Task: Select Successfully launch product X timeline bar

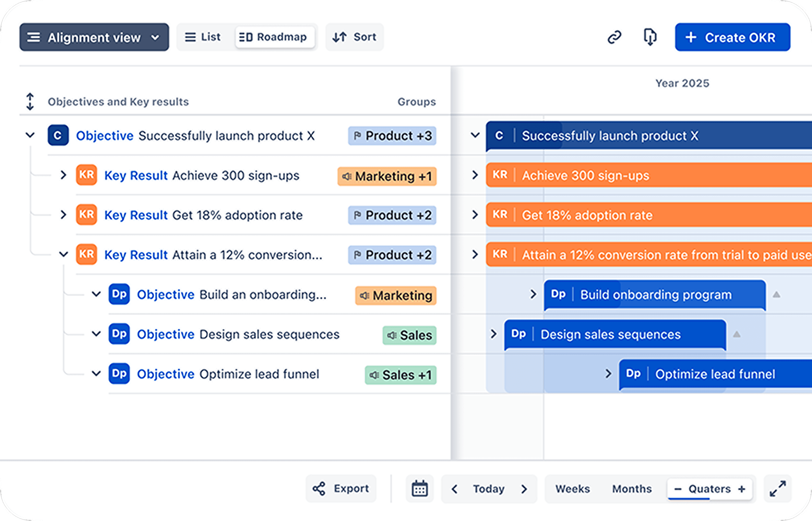Action: coord(649,135)
